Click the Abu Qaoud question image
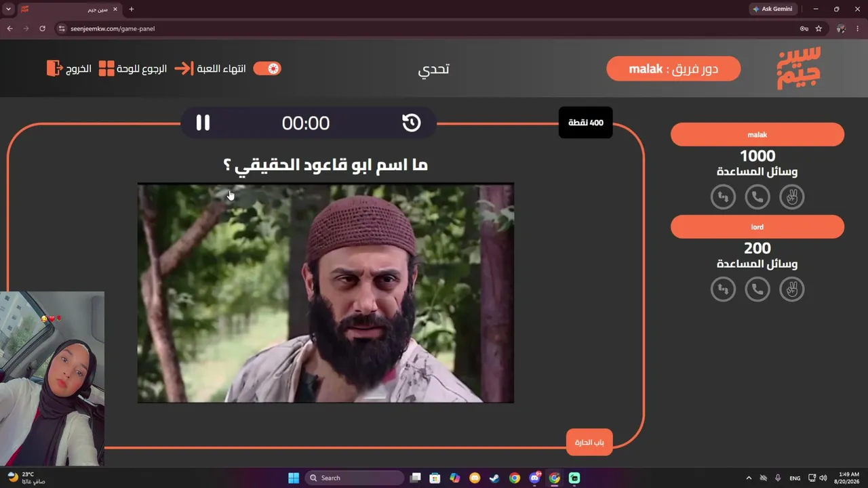868x488 pixels. click(325, 293)
